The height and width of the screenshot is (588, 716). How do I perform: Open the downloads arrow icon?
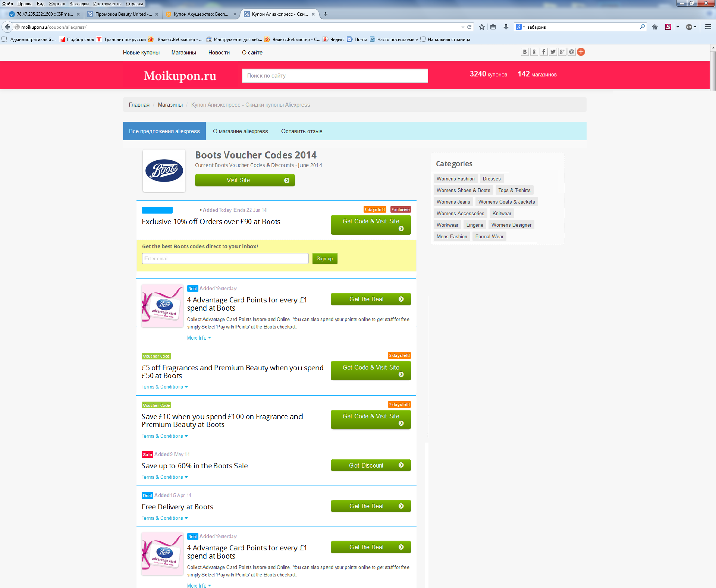[x=506, y=27]
